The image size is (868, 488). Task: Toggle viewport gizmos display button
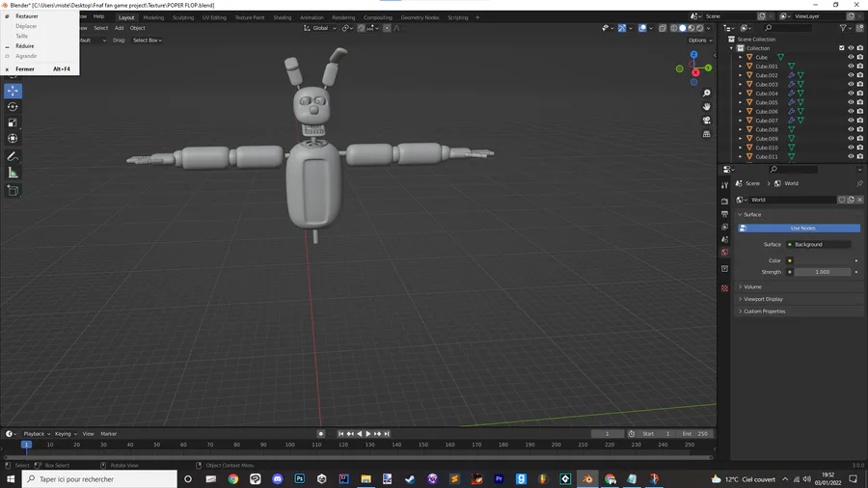point(622,28)
